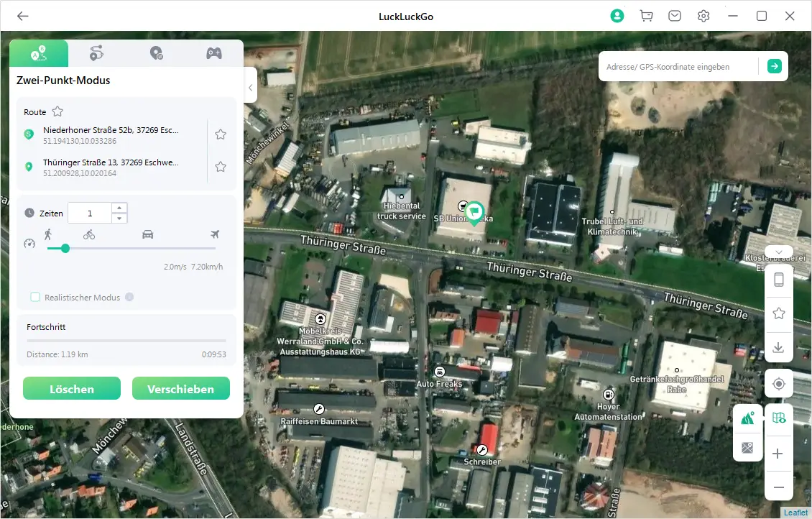Viewport: 812px width, 519px height.
Task: Open the settings gear icon
Action: 703,16
